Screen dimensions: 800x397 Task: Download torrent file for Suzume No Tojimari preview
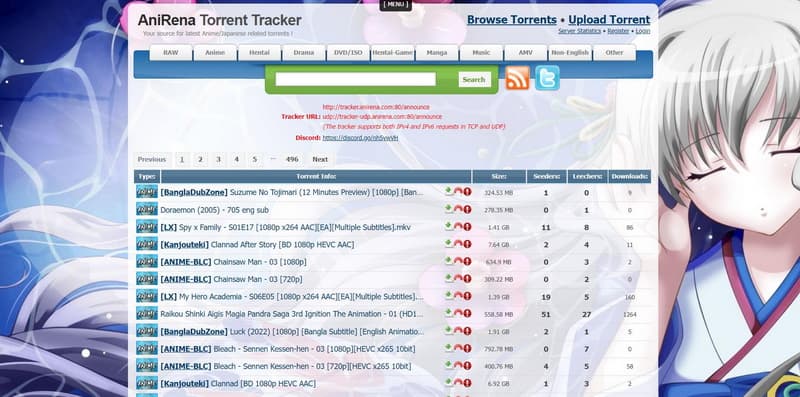(449, 192)
